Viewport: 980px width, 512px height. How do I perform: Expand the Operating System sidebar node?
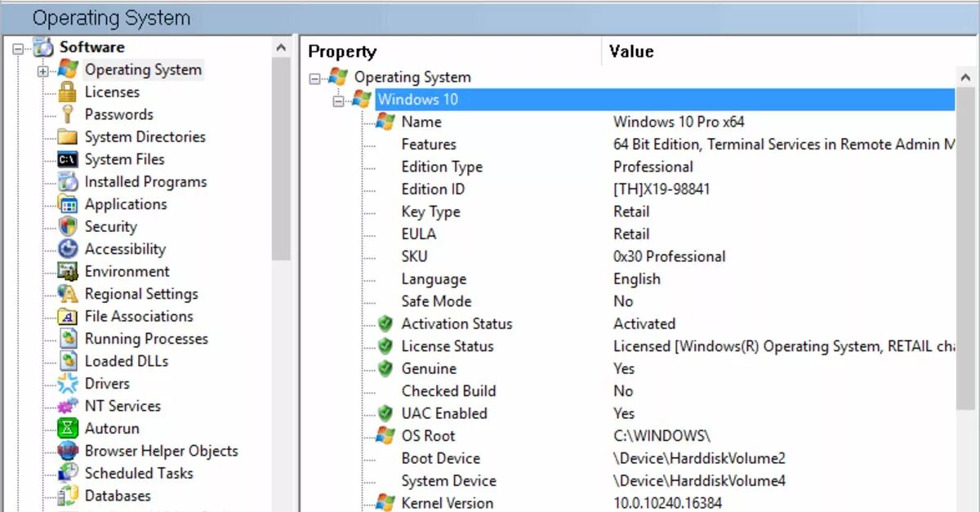click(42, 71)
